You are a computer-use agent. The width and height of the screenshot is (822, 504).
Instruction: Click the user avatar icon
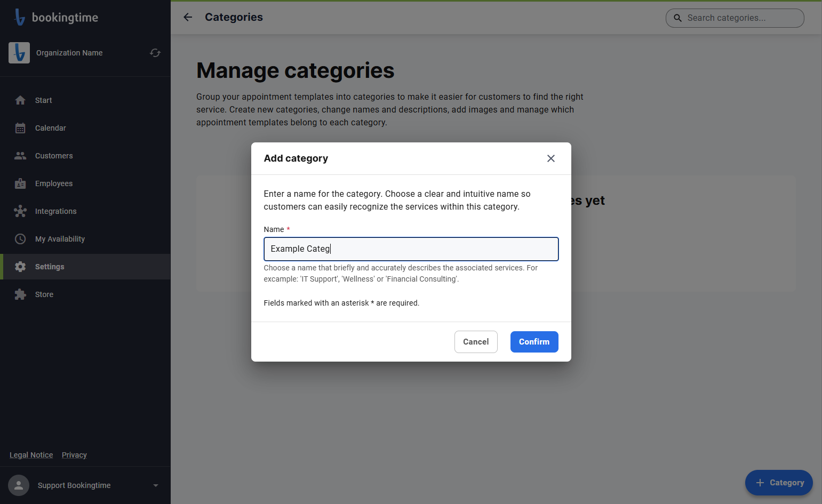click(19, 485)
